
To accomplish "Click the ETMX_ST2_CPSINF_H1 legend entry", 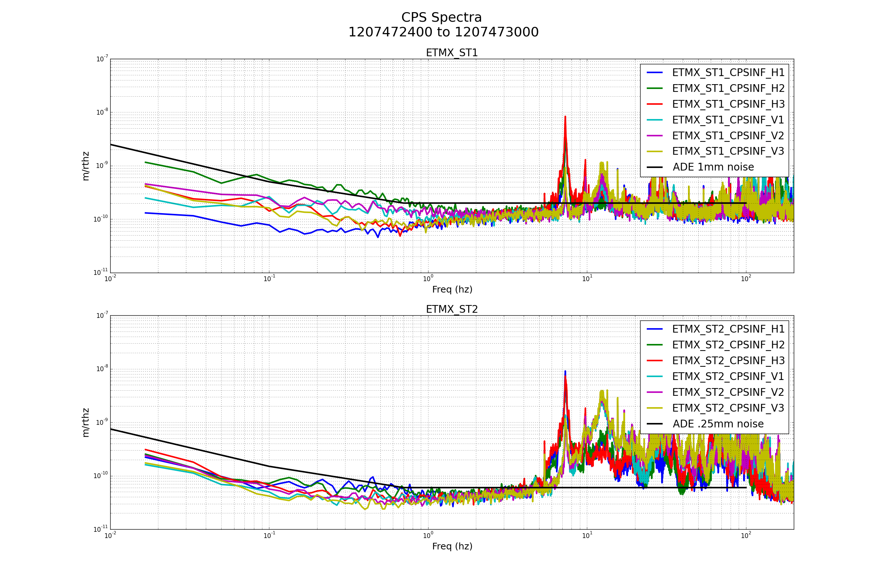I will pyautogui.click(x=728, y=329).
